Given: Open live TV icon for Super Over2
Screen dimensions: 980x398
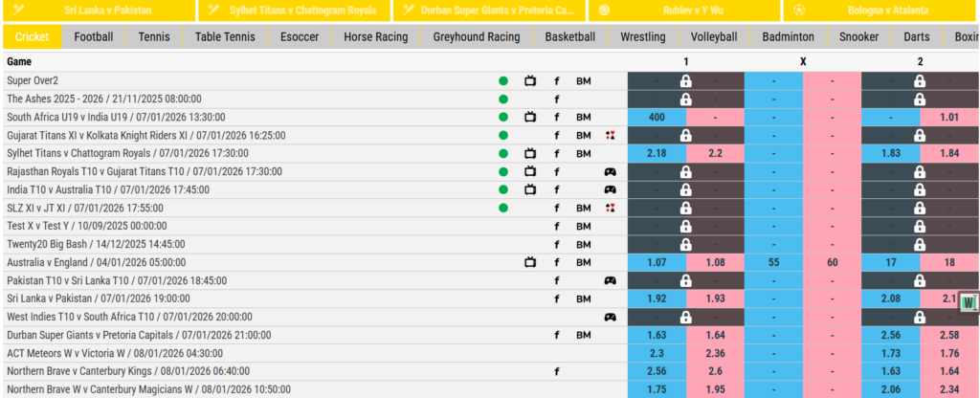Looking at the screenshot, I should [530, 80].
